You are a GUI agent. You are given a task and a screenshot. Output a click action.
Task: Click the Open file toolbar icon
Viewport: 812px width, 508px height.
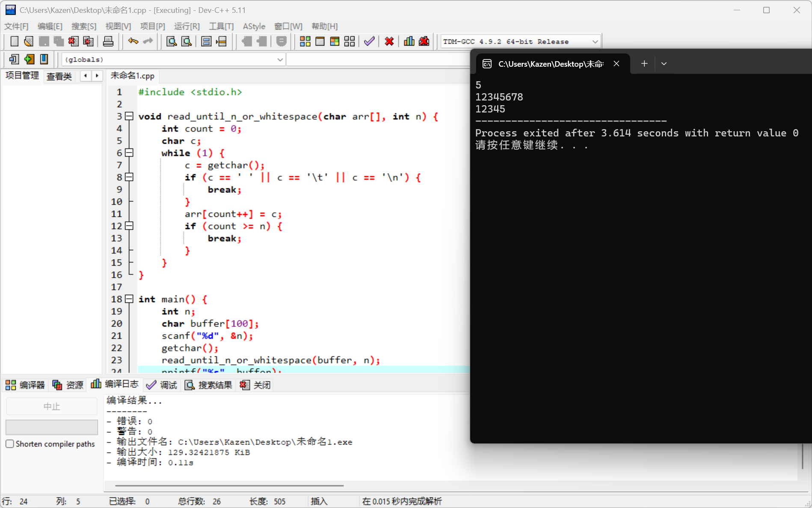pos(29,41)
